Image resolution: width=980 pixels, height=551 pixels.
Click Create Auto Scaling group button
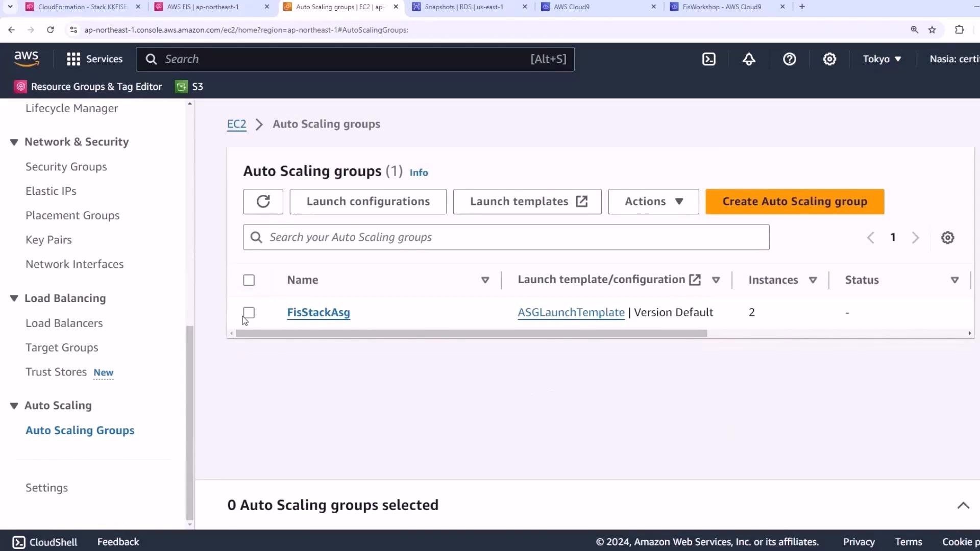[x=795, y=202]
